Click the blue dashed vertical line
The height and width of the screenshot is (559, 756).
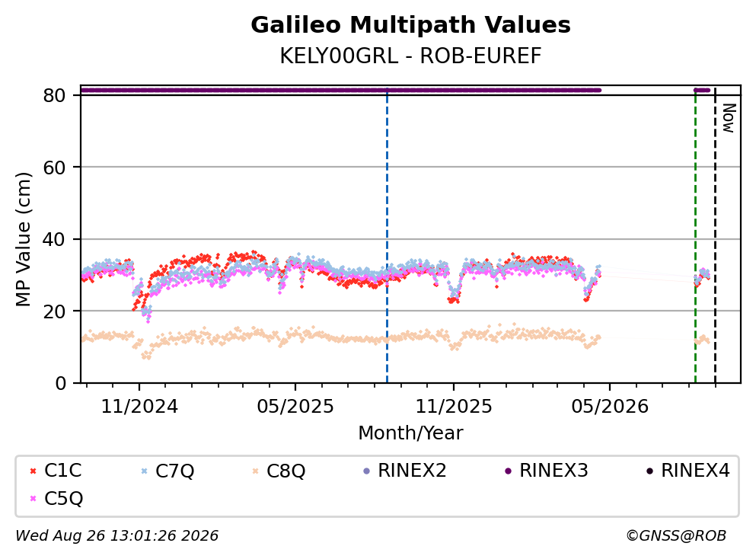(x=388, y=236)
